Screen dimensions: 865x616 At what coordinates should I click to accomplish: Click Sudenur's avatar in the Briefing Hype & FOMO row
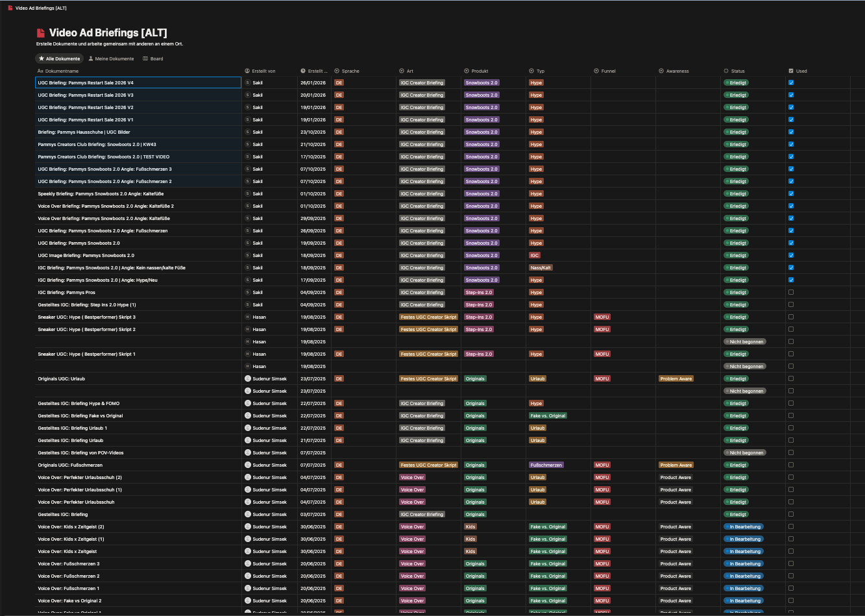[x=247, y=403]
